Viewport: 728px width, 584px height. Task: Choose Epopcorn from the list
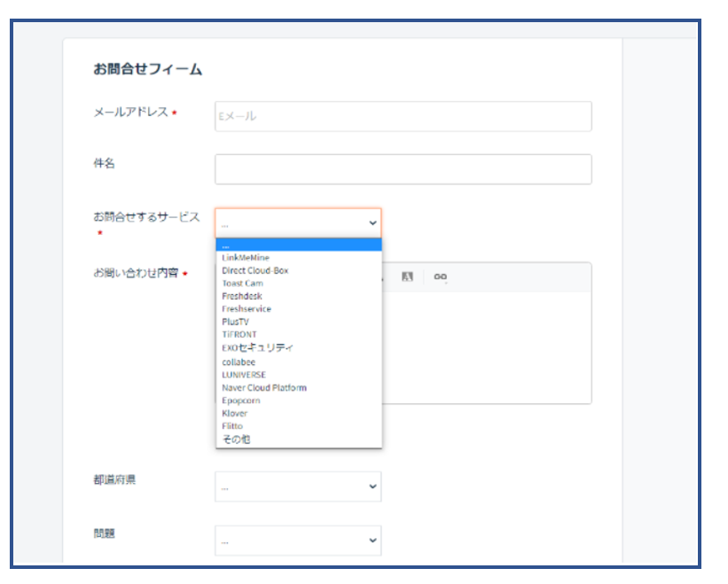click(299, 401)
